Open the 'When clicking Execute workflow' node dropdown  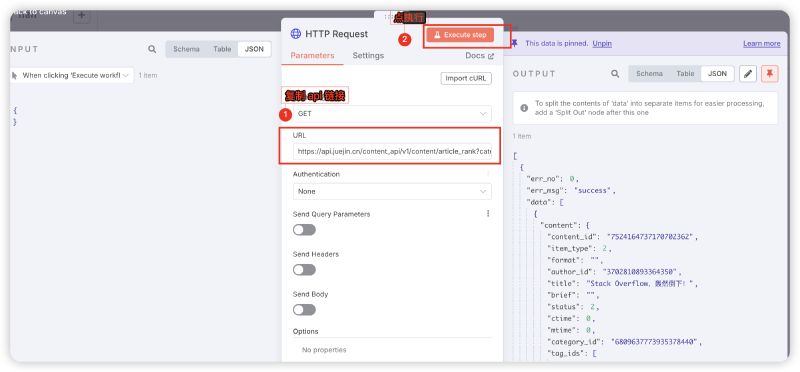point(72,75)
